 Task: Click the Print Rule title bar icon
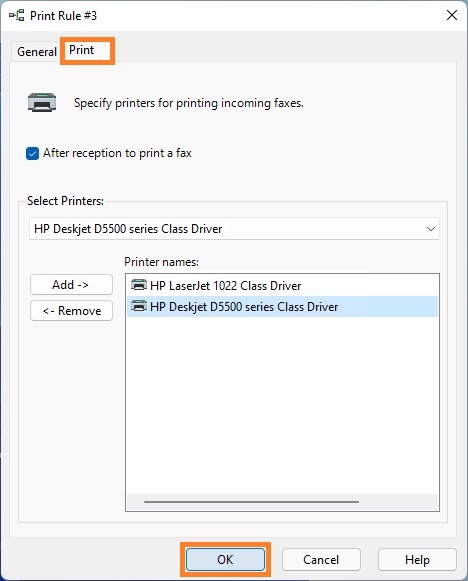17,16
